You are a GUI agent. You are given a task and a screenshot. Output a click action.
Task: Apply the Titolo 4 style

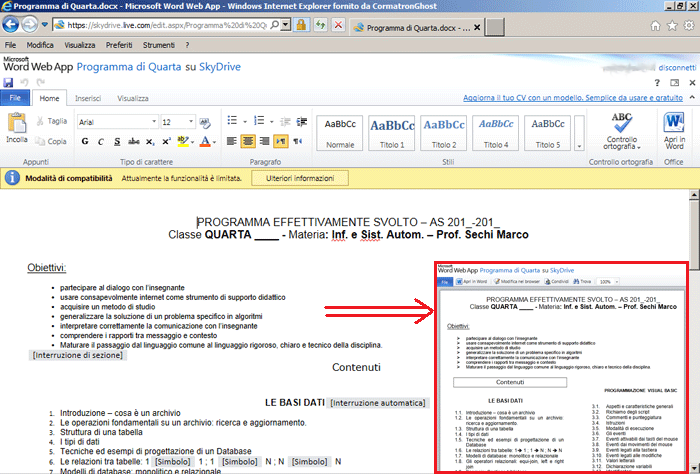[496, 133]
